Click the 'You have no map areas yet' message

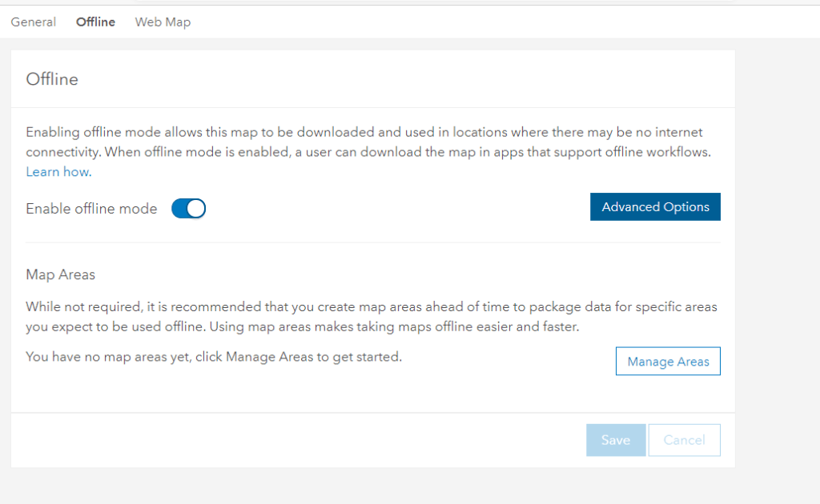[x=214, y=357]
